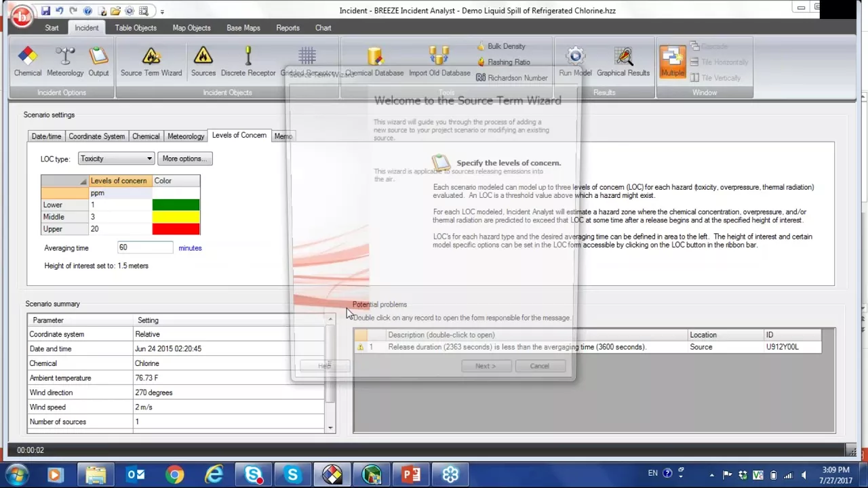Viewport: 868px width, 488px height.
Task: Open Outlook from the taskbar
Action: click(x=136, y=474)
